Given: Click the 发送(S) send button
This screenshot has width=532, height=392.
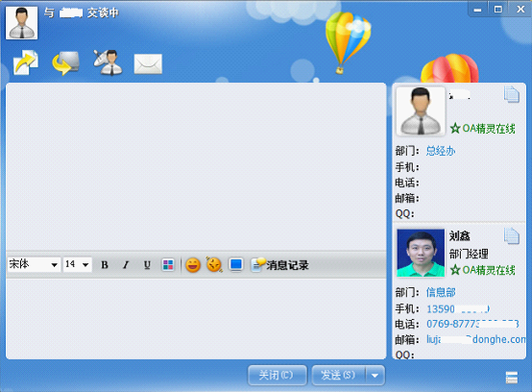Looking at the screenshot, I should coord(339,376).
